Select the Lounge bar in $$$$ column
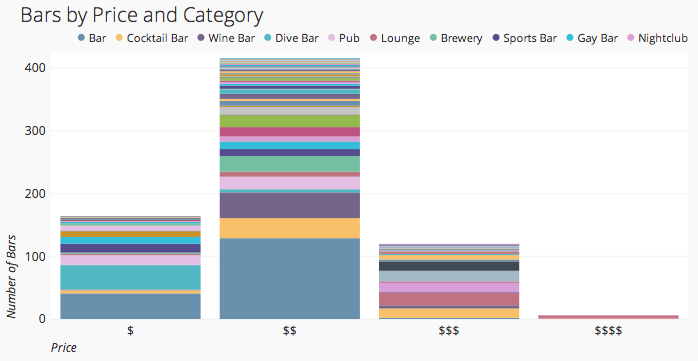The width and height of the screenshot is (698, 361). point(609,317)
